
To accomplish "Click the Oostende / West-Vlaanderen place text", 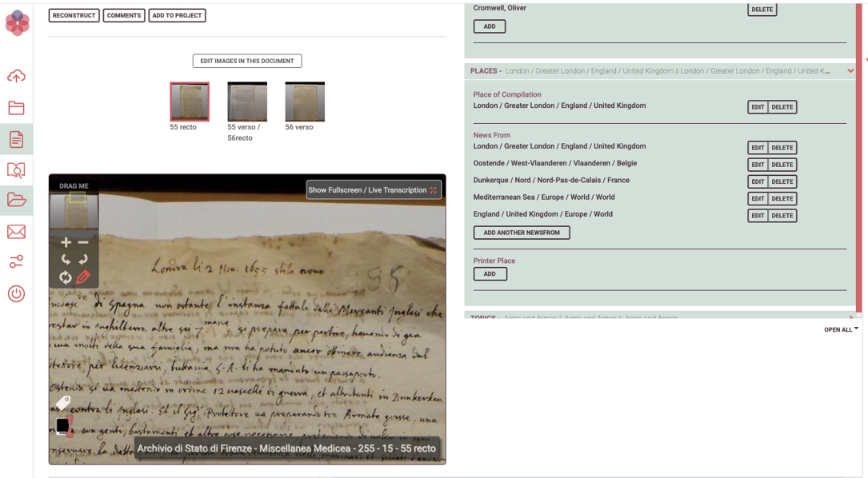I will [x=554, y=163].
